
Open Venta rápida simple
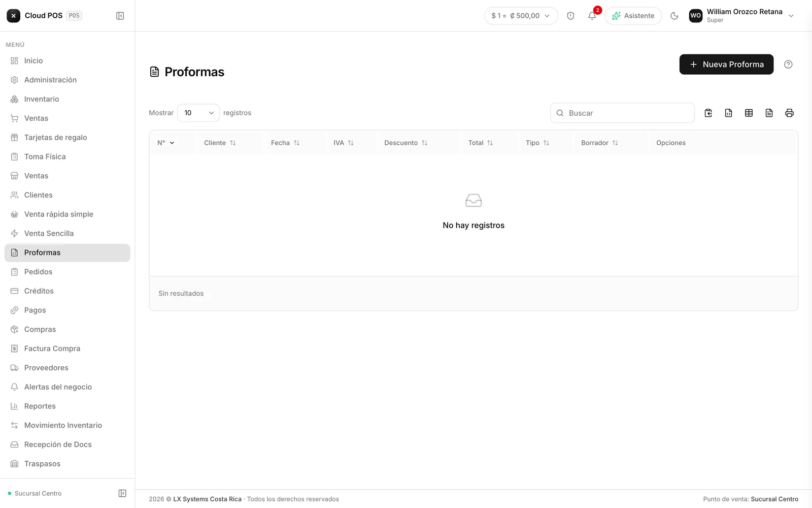coord(67,214)
